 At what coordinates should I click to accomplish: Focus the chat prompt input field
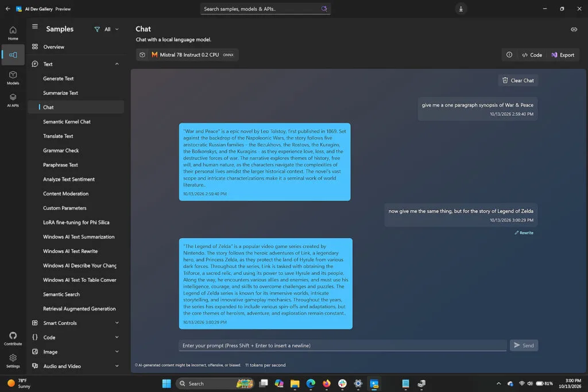(342, 346)
